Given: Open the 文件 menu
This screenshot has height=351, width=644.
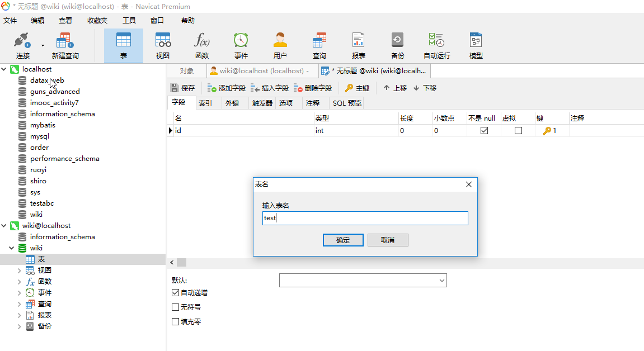Looking at the screenshot, I should (x=10, y=21).
